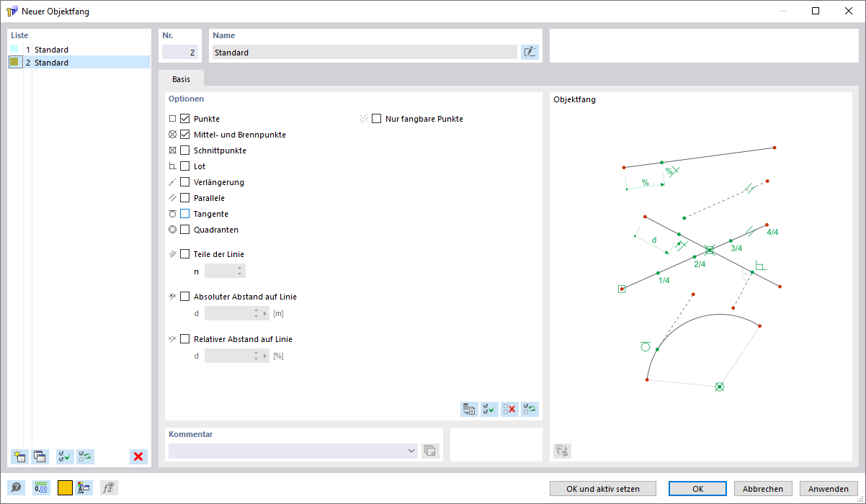Click the greyed icon below the Objektfang preview

point(562,451)
